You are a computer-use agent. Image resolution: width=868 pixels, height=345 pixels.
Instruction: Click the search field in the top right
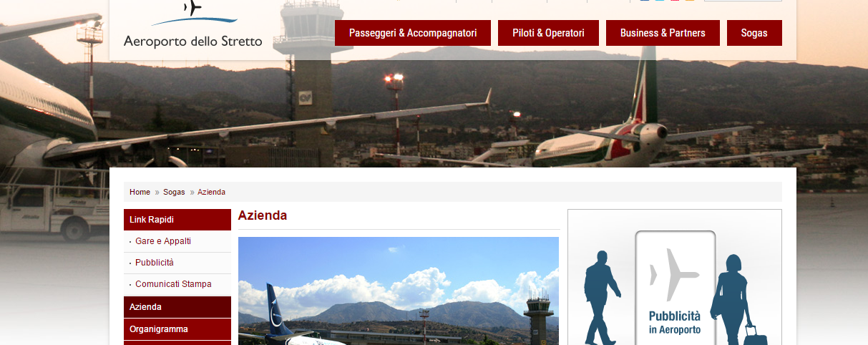pos(743,0)
